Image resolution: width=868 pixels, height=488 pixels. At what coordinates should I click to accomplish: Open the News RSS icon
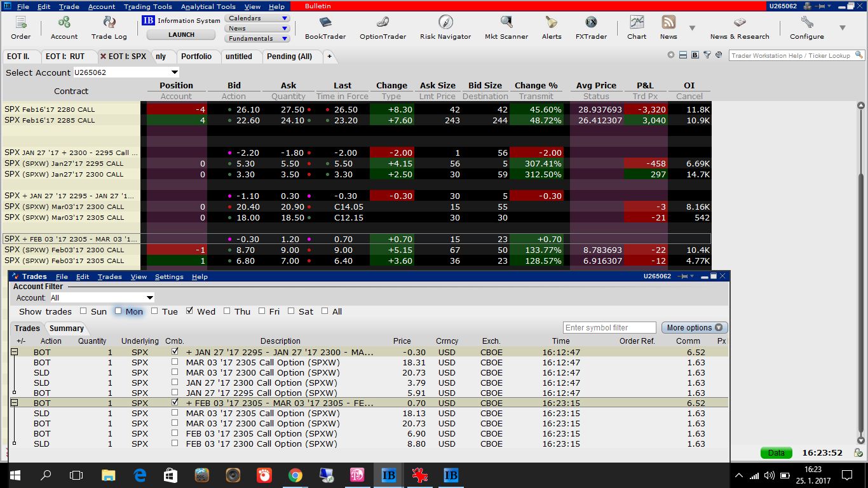[x=668, y=27]
